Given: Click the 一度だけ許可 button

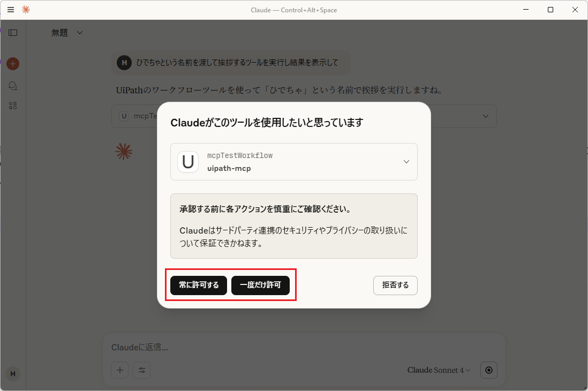Looking at the screenshot, I should (260, 285).
